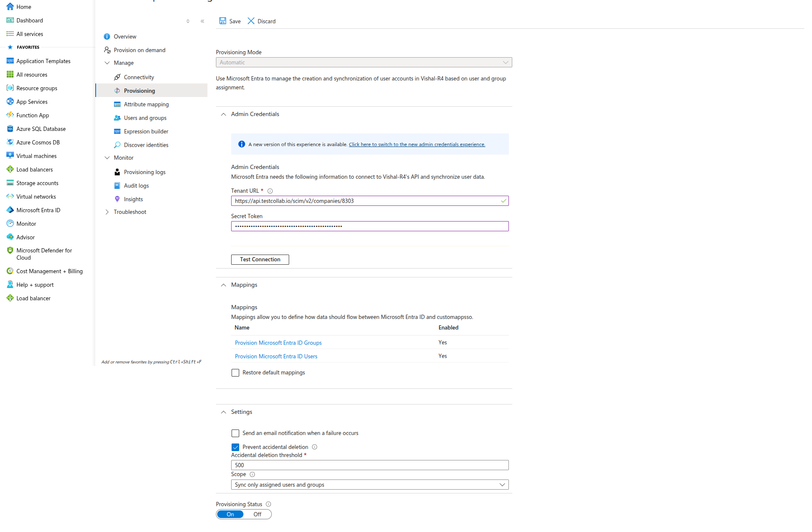812x532 pixels.
Task: Click the Tenant URL input field
Action: (370, 201)
